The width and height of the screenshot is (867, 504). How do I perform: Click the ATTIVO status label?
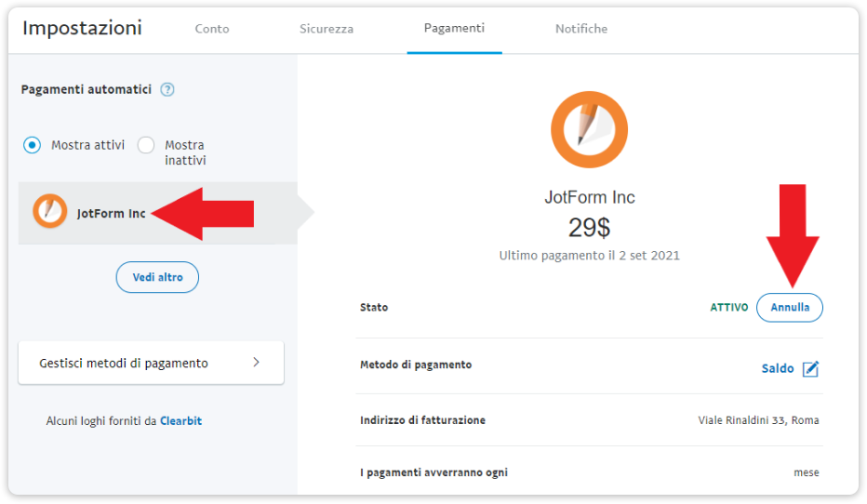click(728, 308)
